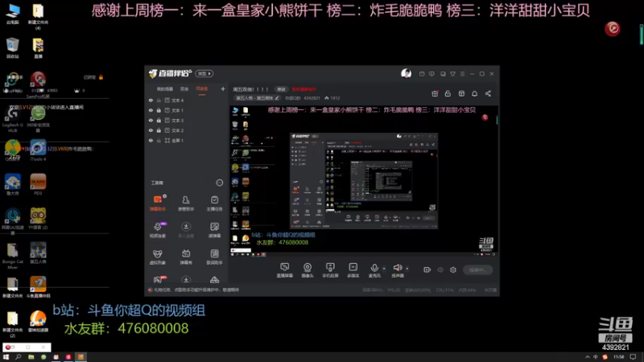
Task: Open 主播任务 streamer tasks tool
Action: tap(214, 203)
